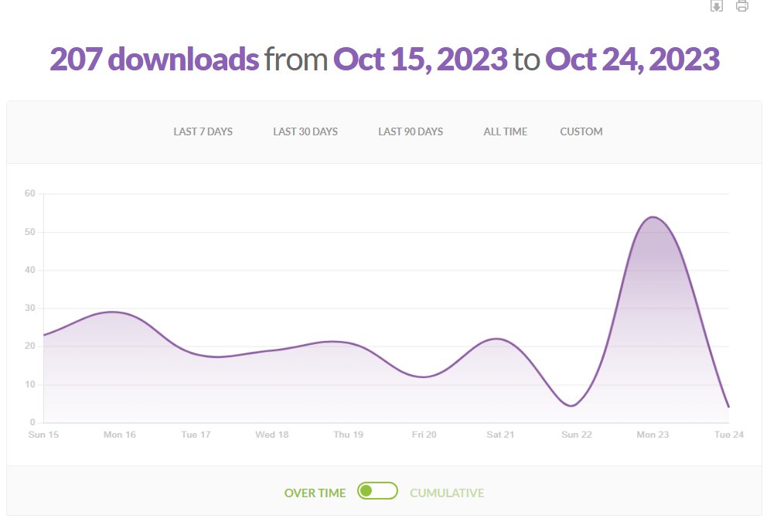Select the ALL TIME range

[x=505, y=132]
